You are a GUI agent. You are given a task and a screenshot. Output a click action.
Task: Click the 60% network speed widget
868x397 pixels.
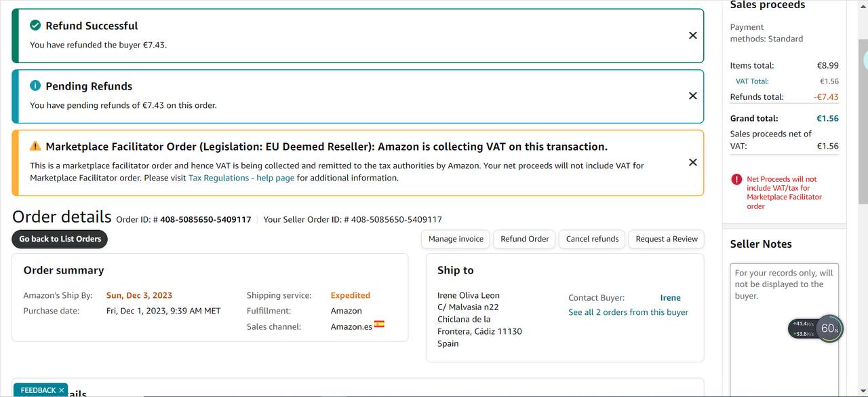coord(829,328)
